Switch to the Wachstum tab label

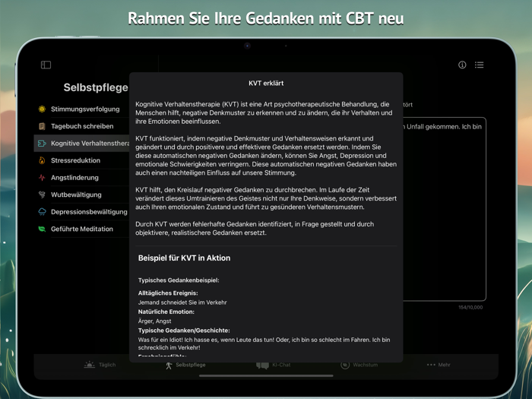tap(365, 365)
